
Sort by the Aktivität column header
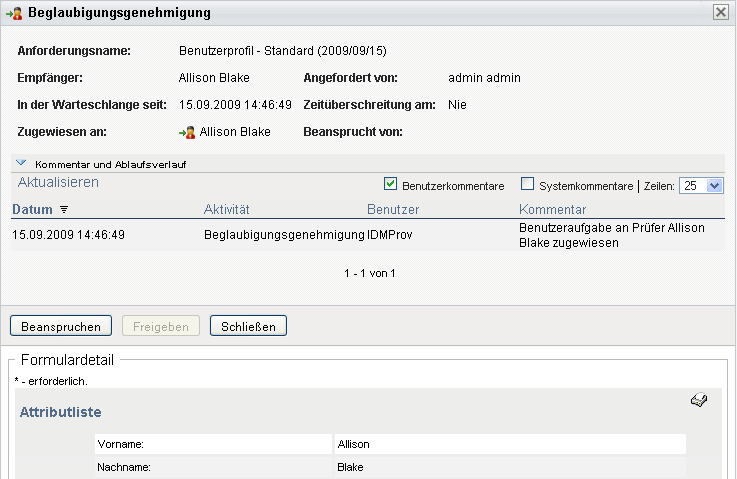coord(226,209)
